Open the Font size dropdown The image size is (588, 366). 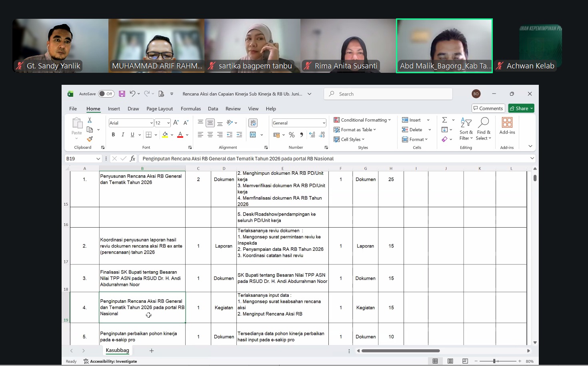(168, 123)
